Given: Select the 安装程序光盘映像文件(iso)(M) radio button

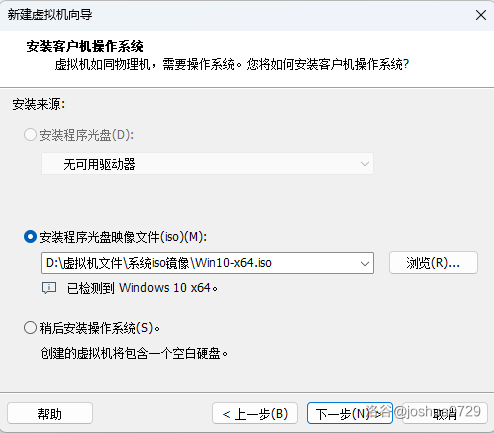Looking at the screenshot, I should 30,237.
